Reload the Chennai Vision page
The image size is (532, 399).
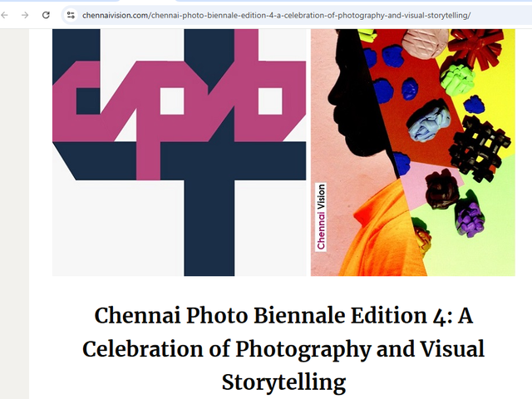(x=46, y=15)
